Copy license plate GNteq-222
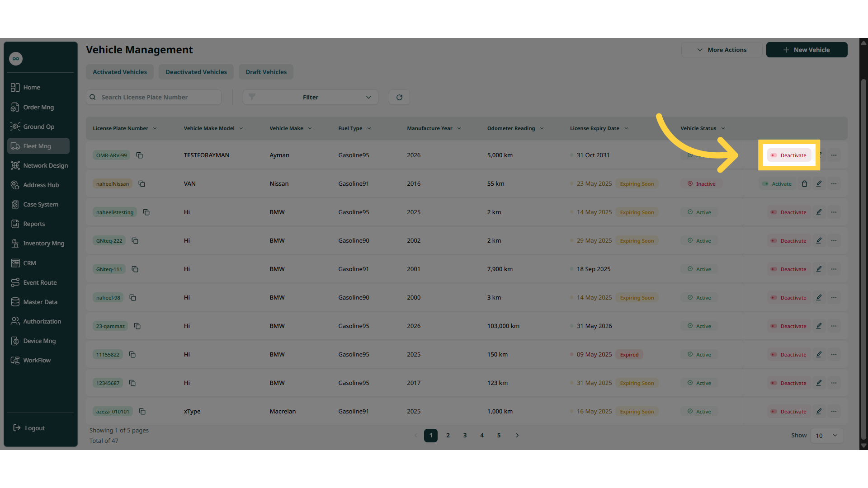Image resolution: width=868 pixels, height=488 pixels. [x=135, y=240]
